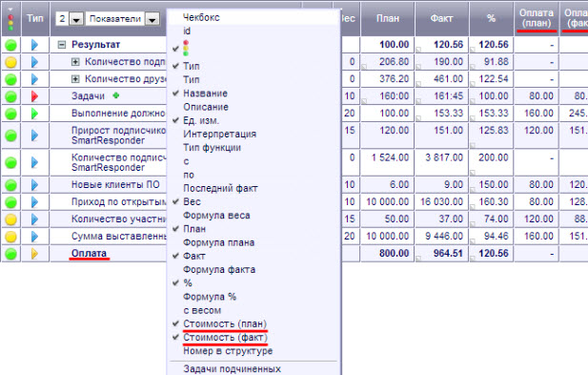Viewport: 588px width, 375px height.
Task: Select Задачи подчиненных menu entry
Action: (233, 369)
